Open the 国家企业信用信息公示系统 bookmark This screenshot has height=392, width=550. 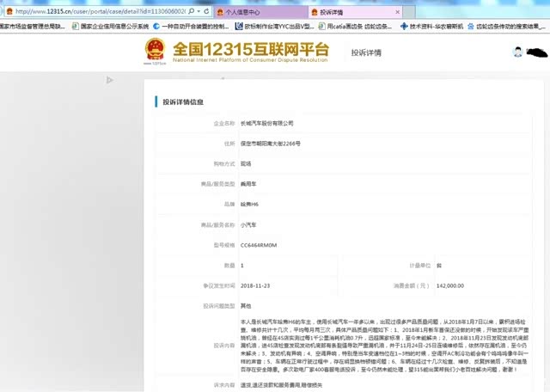pos(112,27)
